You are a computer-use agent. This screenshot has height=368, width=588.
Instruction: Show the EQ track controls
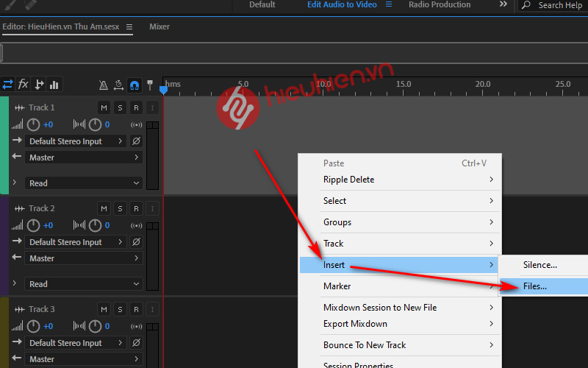click(x=54, y=85)
